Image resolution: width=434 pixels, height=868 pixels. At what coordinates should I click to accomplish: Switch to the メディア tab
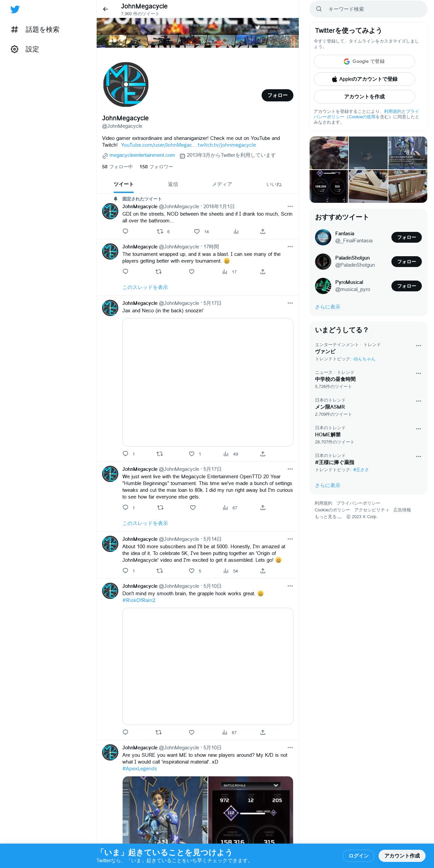click(x=222, y=184)
